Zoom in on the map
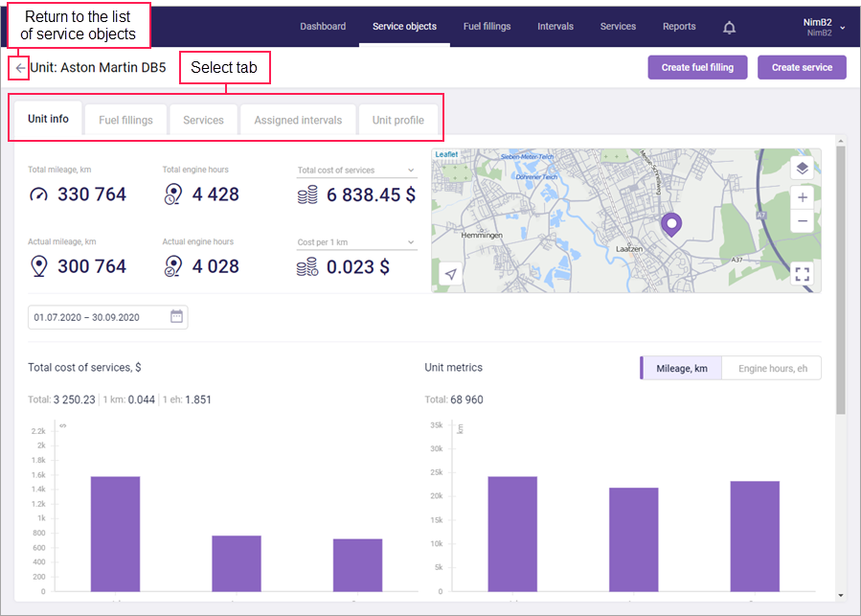Viewport: 861px width, 616px height. tap(802, 198)
